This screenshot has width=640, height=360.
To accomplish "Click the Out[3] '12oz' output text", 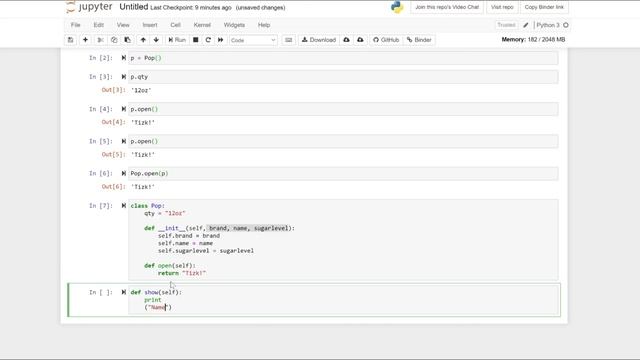I will 141,90.
